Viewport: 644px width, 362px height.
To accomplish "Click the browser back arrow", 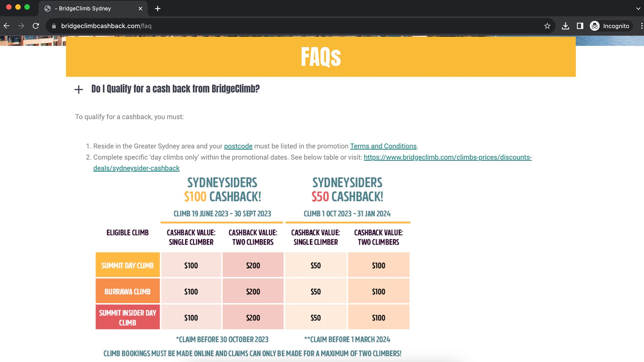I will (x=7, y=26).
